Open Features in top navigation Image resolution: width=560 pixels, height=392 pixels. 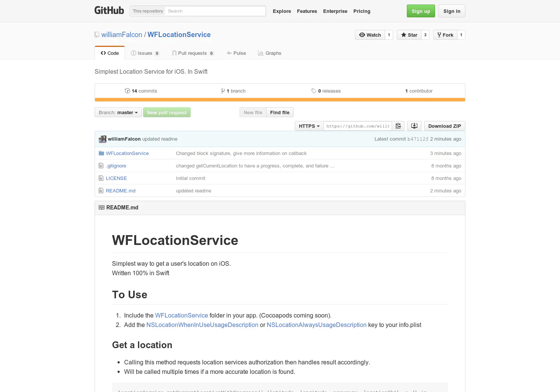307,11
